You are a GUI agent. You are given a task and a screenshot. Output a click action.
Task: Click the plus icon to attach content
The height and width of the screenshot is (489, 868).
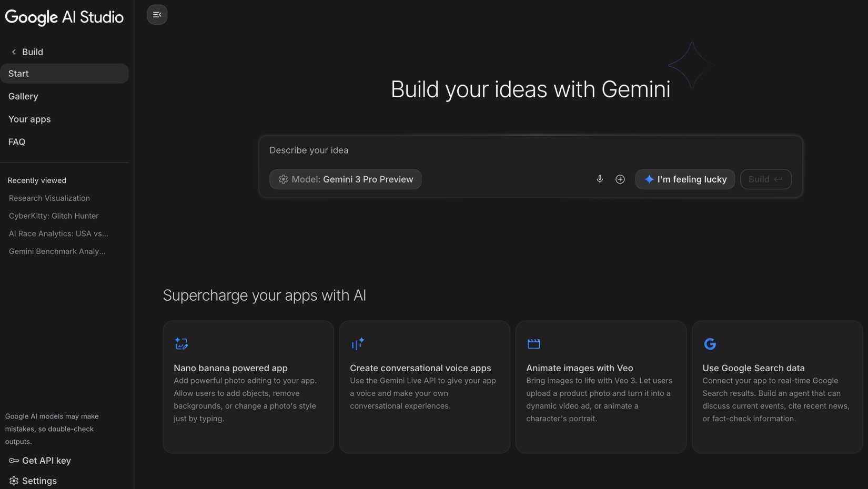tap(620, 179)
